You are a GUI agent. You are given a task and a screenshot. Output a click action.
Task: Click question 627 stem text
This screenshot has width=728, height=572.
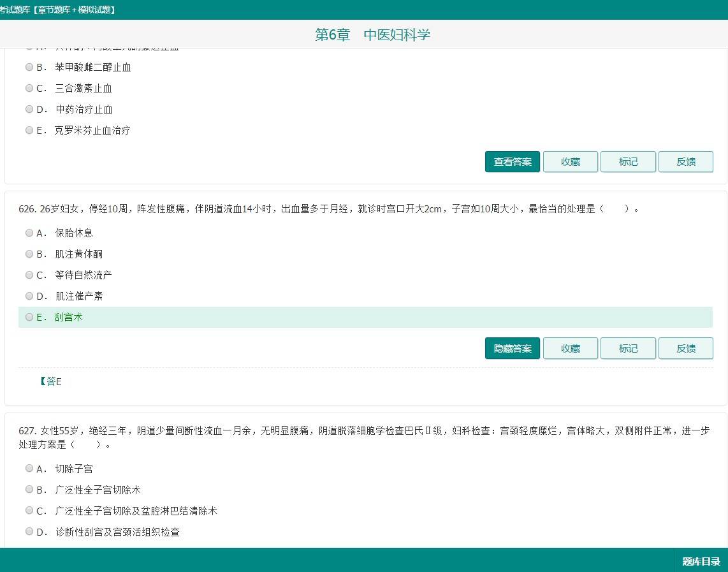364,437
